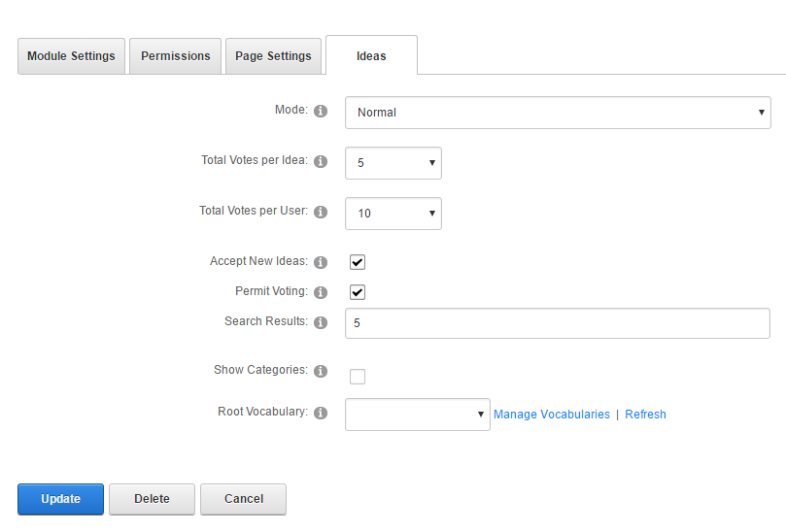Click the Root Vocabulary info icon
This screenshot has height=532, width=786.
coord(321,414)
